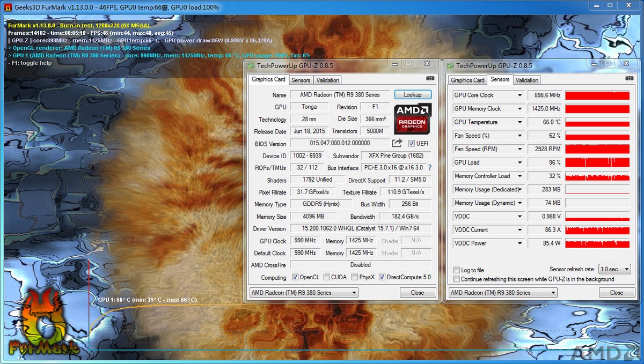
Task: Click Close button in Sensors window
Action: [617, 293]
